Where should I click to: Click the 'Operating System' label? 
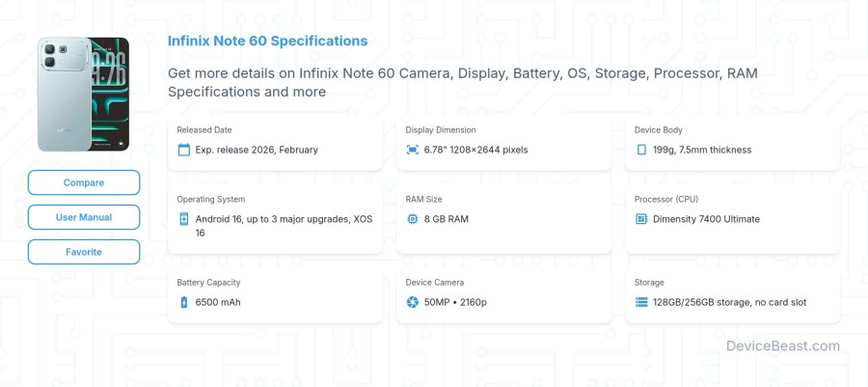[211, 200]
